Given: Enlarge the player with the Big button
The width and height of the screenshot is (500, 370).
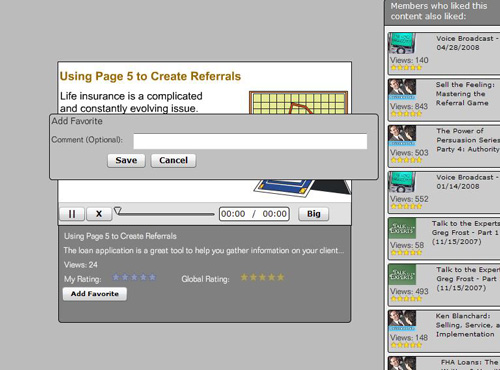Looking at the screenshot, I should [x=314, y=214].
